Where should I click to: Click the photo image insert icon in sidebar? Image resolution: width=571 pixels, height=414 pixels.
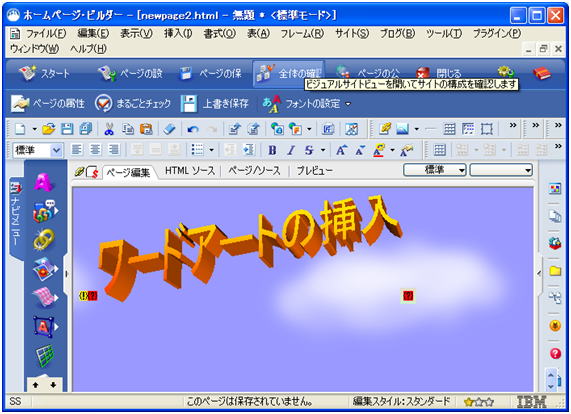(x=44, y=269)
